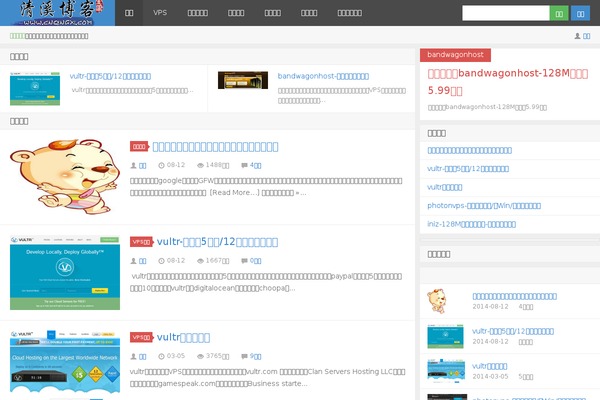
Task: Open the cartoon bear post thumbnail
Action: [65, 176]
